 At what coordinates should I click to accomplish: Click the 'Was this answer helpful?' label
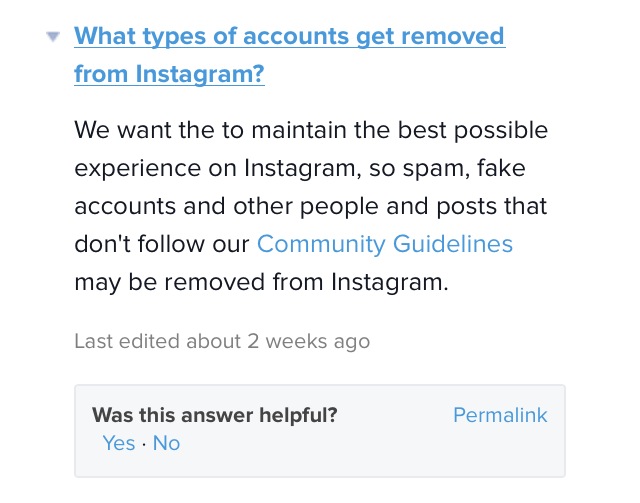pos(214,415)
